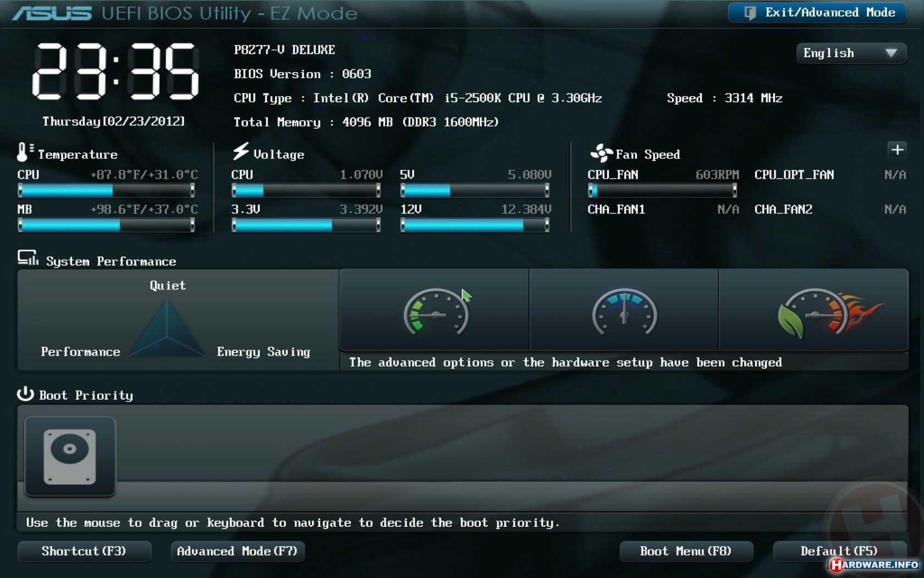
Task: Click the CPU_FAN 603RPM reading
Action: pyautogui.click(x=717, y=175)
